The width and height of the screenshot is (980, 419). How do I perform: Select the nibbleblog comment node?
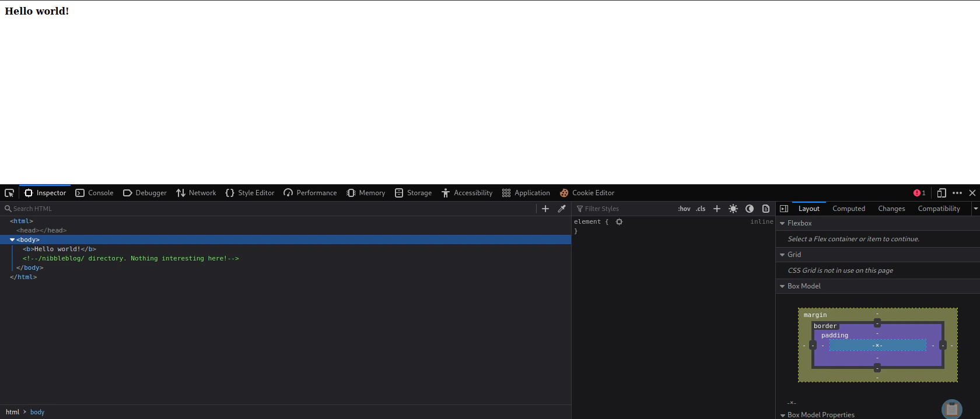pyautogui.click(x=131, y=258)
